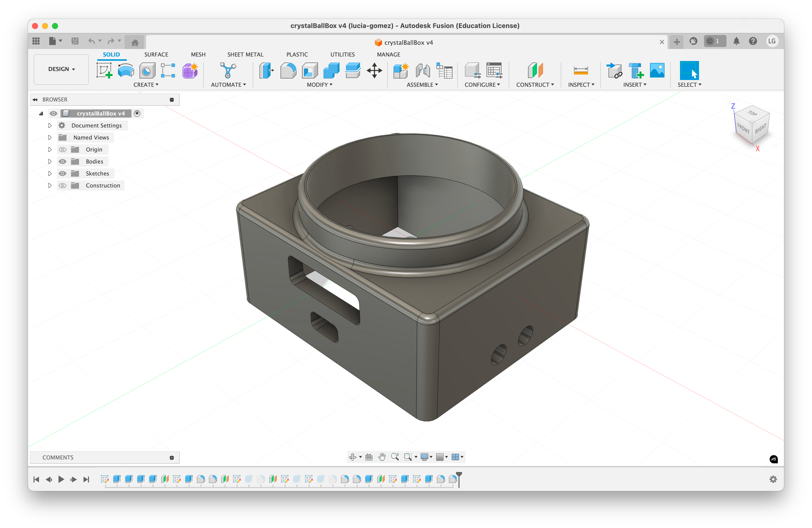This screenshot has width=812, height=528.
Task: Switch to the PLASTIC tab
Action: [297, 54]
